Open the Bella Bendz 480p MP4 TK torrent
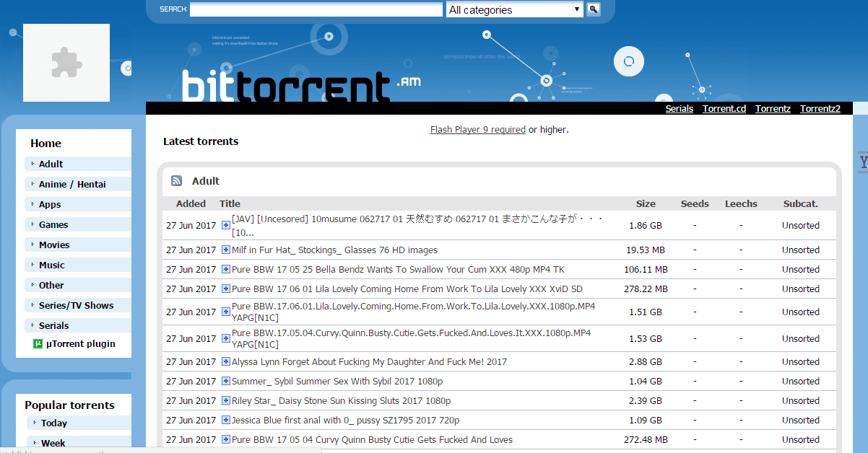Screen dimensions: 868x453 (x=398, y=269)
